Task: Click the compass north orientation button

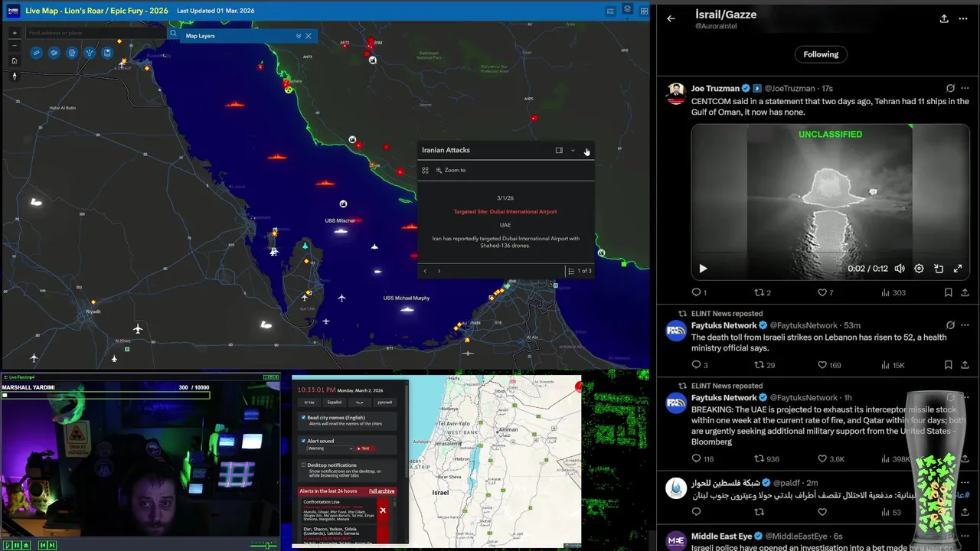Action: coord(15,76)
